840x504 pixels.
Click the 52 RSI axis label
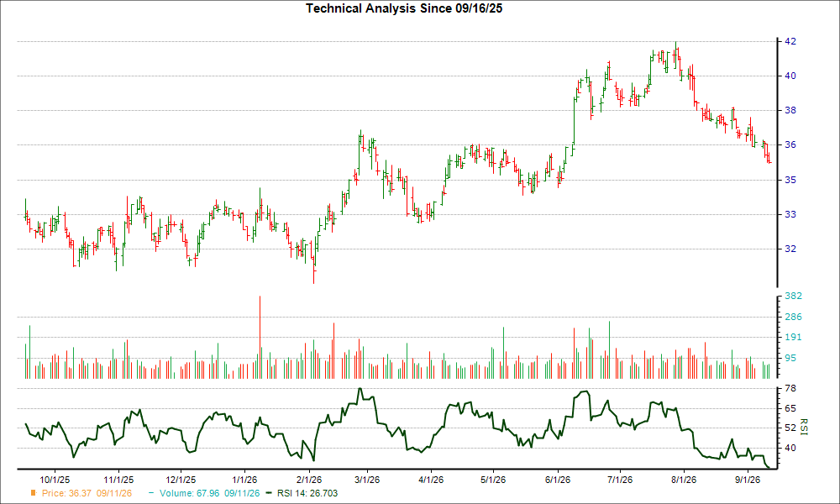790,428
